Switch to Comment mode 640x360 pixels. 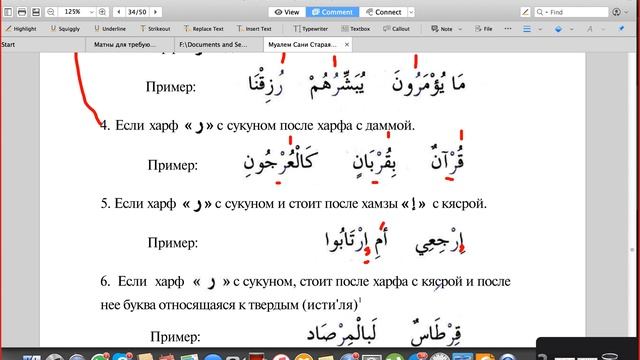tap(332, 12)
